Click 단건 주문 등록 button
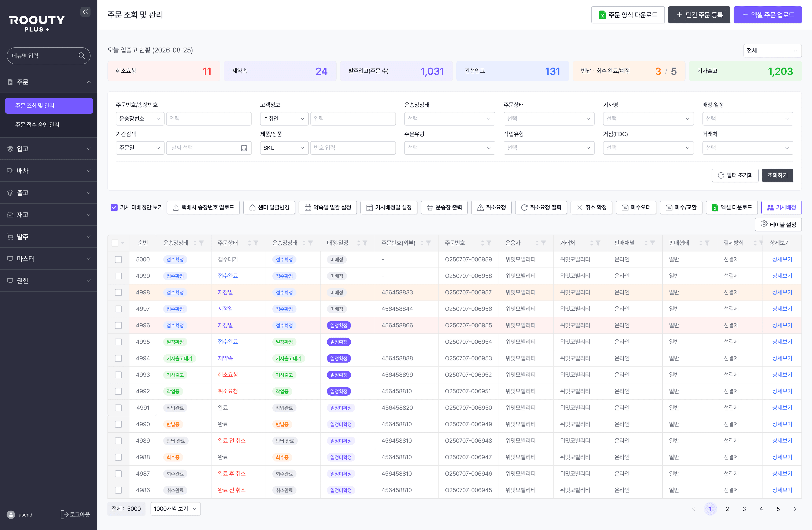 tap(699, 15)
